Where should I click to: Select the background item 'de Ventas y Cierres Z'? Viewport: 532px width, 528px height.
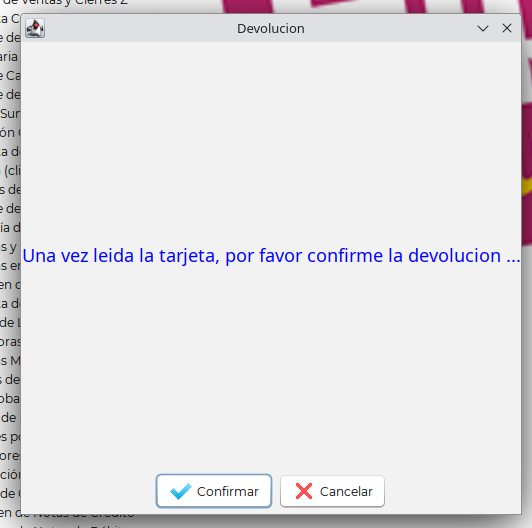point(64,2)
